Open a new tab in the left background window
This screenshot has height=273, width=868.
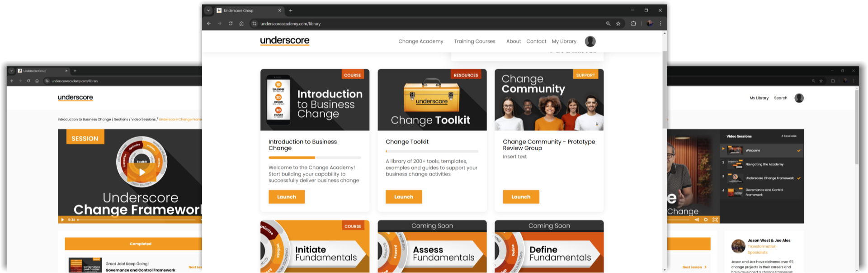click(x=75, y=71)
